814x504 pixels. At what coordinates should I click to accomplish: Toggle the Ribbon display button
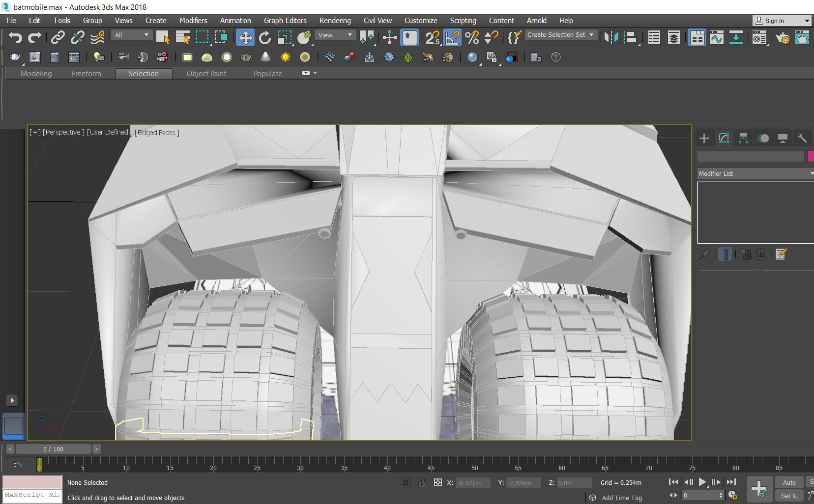(x=697, y=37)
